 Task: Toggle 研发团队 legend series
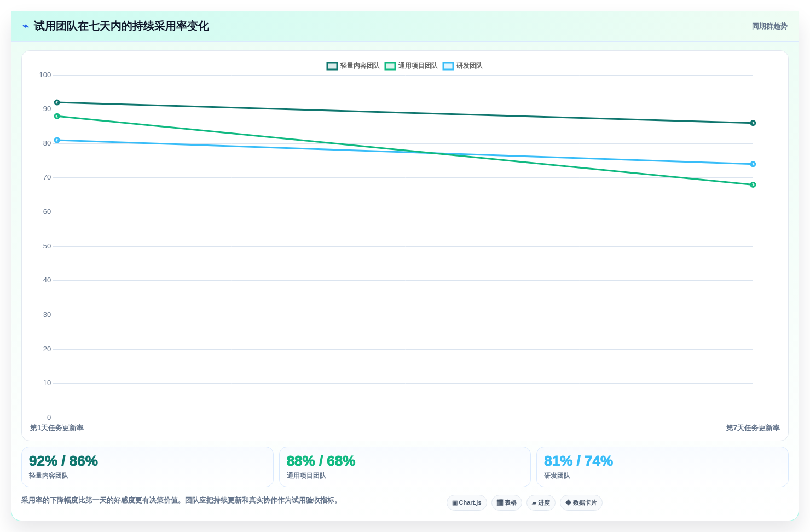point(462,66)
